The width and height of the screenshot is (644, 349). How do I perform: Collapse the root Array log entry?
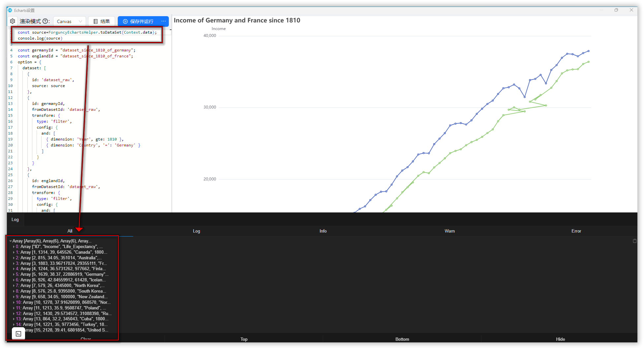tap(11, 241)
